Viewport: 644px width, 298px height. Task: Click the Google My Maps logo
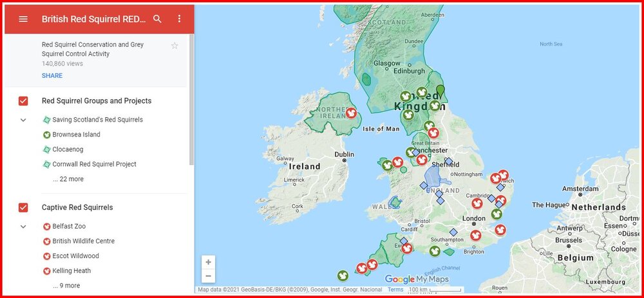417,279
